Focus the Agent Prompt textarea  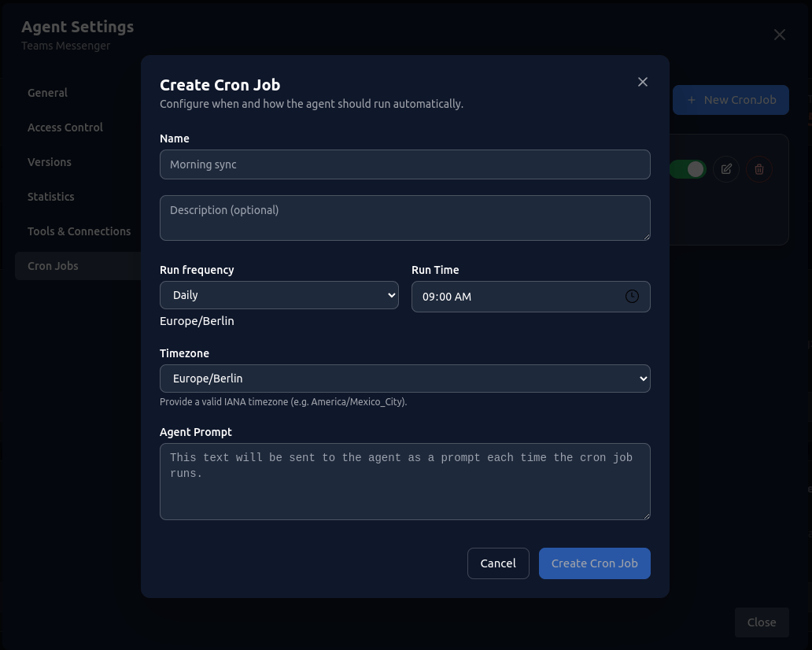pyautogui.click(x=405, y=482)
